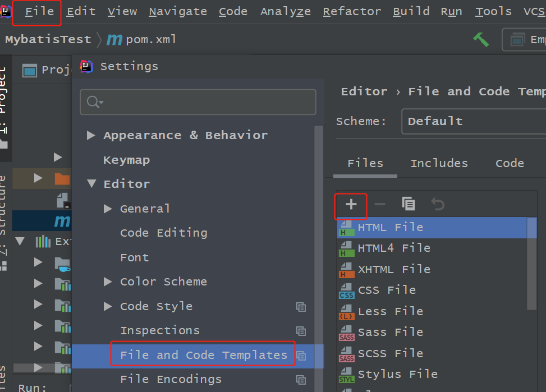Click the Copy Template icon
The width and height of the screenshot is (546, 392).
(x=409, y=204)
